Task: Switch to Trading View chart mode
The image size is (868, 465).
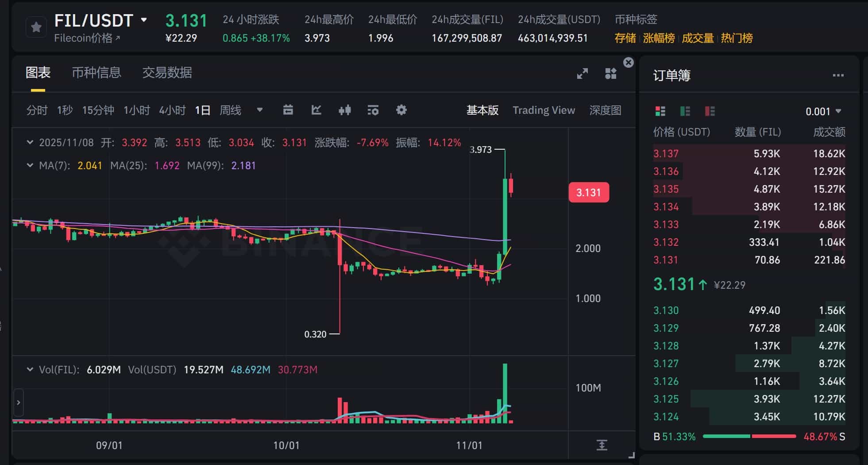Action: (544, 110)
